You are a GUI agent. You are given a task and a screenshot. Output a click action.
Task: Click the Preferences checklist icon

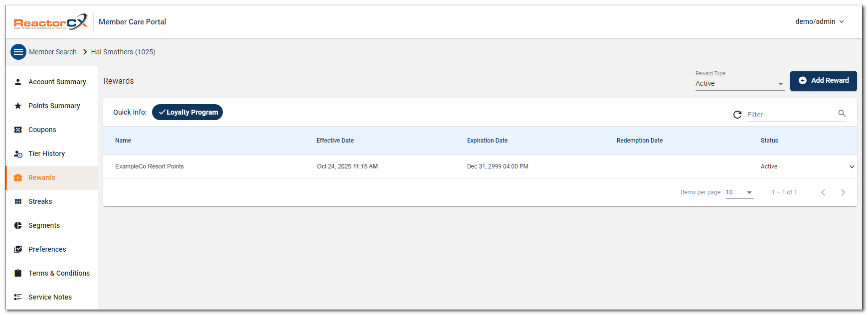(18, 249)
